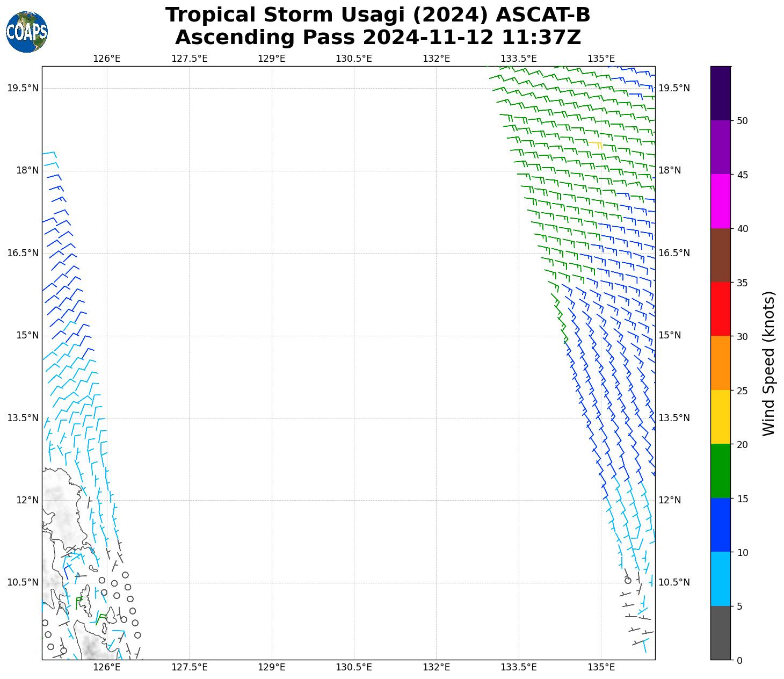Select the darkest purple band above 50 knots
This screenshot has width=784, height=679.
[x=720, y=93]
